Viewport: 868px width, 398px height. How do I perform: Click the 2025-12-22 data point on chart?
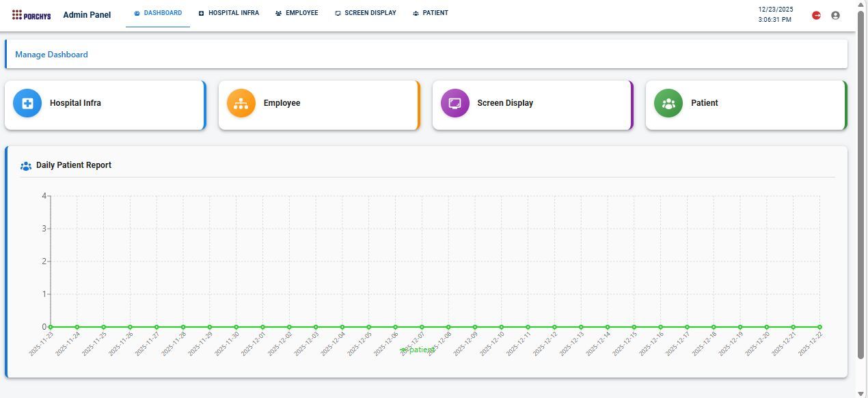pos(819,327)
